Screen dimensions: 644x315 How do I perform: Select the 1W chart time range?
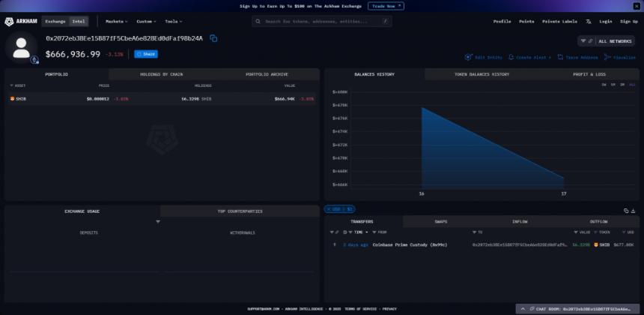tap(604, 85)
